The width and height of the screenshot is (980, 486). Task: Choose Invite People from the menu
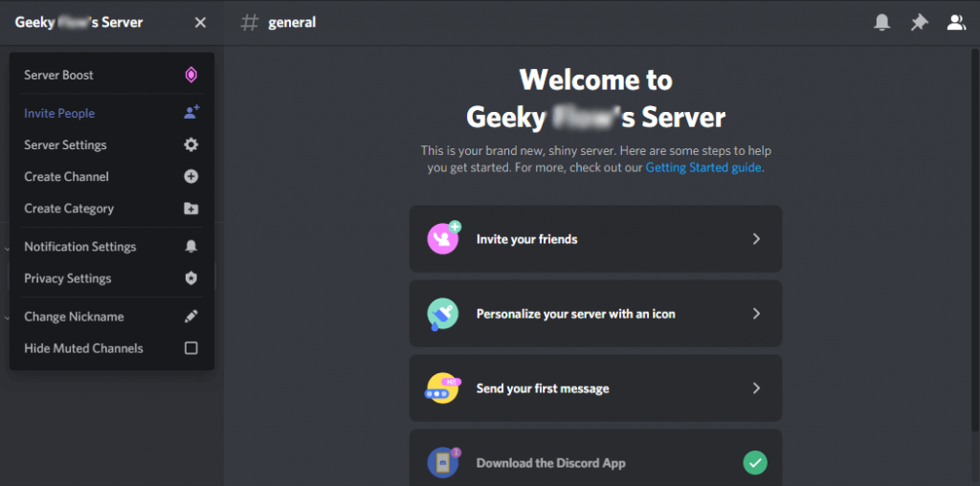[111, 113]
